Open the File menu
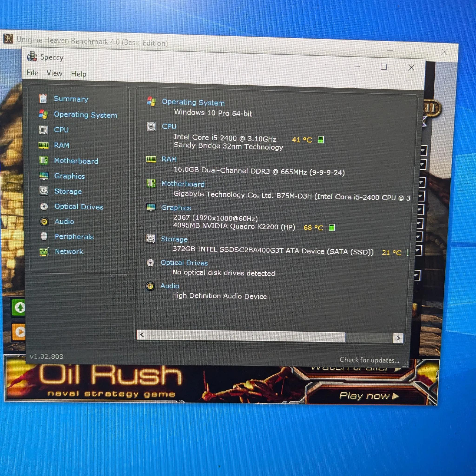The width and height of the screenshot is (476, 476). (33, 73)
